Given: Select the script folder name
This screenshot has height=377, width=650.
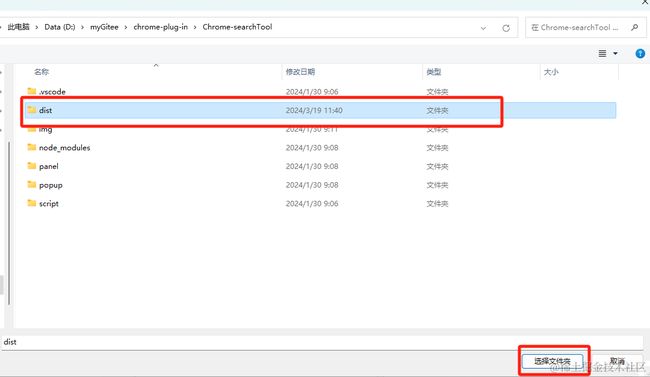Looking at the screenshot, I should point(49,204).
